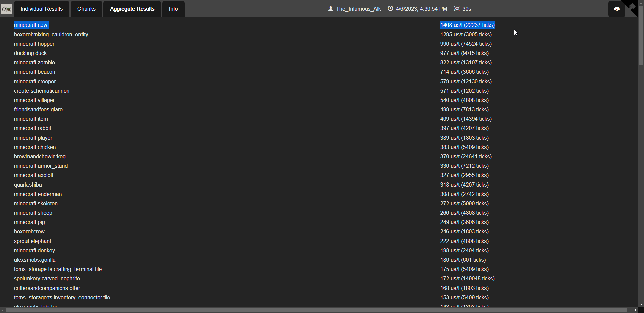Click create:schematicannon entry
Image resolution: width=644 pixels, height=313 pixels.
point(42,91)
